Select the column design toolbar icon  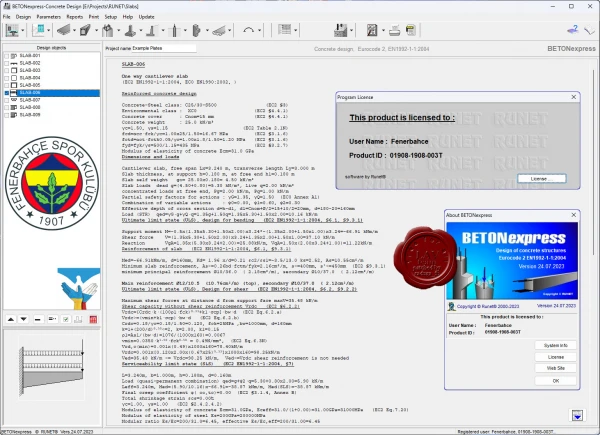click(108, 30)
